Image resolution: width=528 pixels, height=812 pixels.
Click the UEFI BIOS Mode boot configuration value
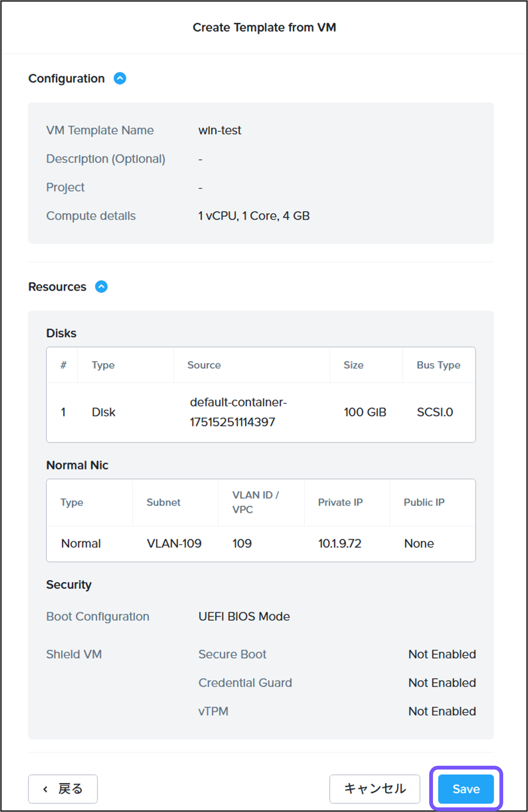244,616
